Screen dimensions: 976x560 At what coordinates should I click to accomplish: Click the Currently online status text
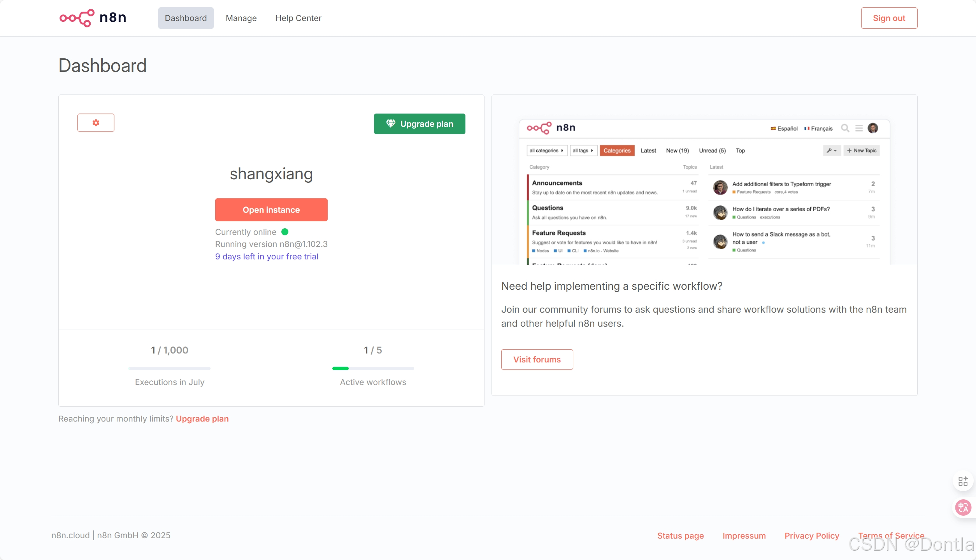[246, 232]
